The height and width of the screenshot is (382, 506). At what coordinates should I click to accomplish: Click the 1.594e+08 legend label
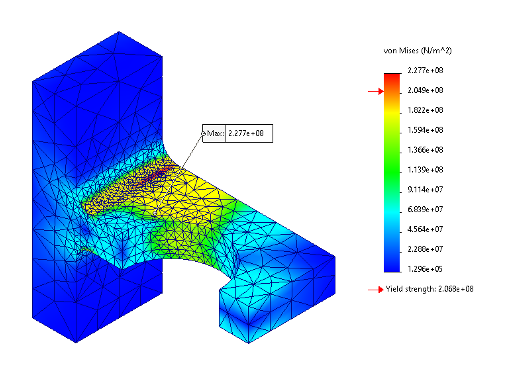pos(425,130)
